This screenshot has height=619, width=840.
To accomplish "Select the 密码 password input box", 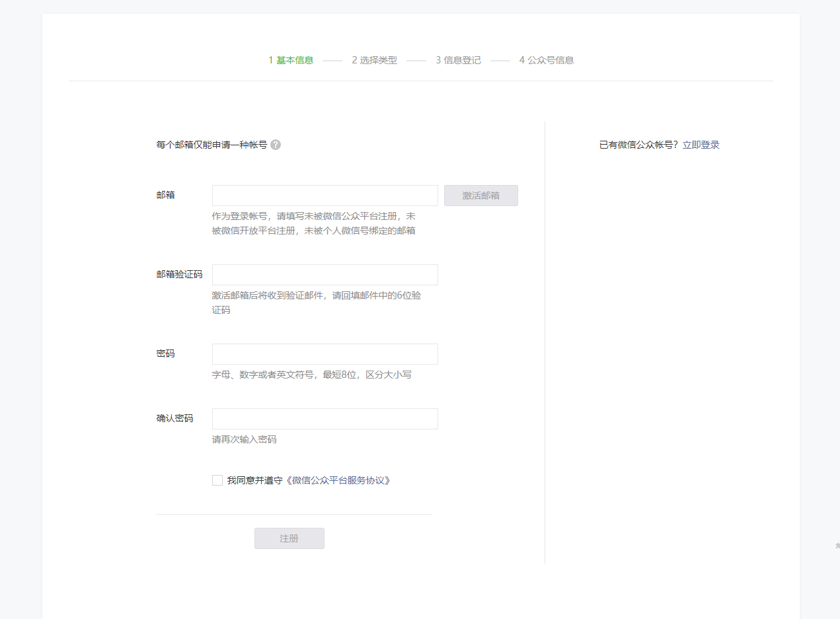I will [x=325, y=354].
